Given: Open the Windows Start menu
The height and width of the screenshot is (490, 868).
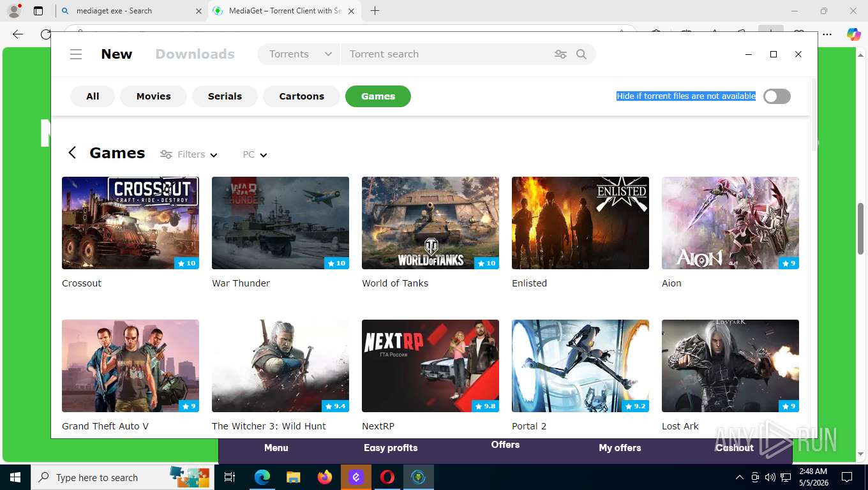Looking at the screenshot, I should pos(15,477).
